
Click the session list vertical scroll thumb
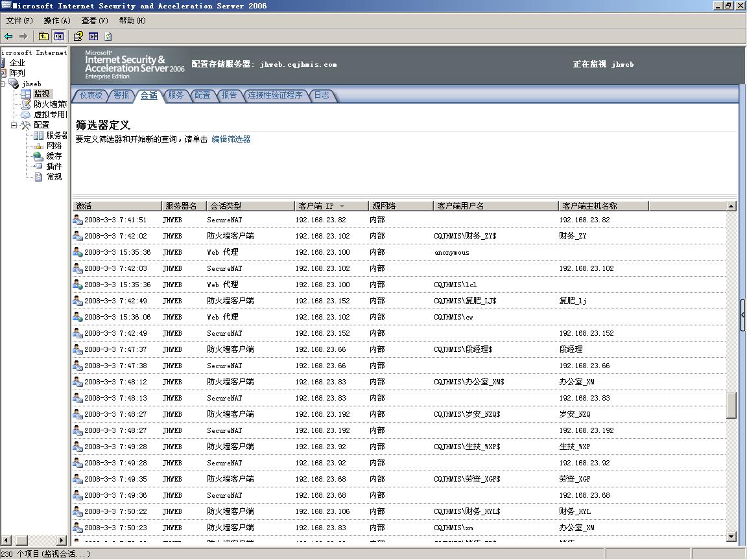click(x=731, y=405)
